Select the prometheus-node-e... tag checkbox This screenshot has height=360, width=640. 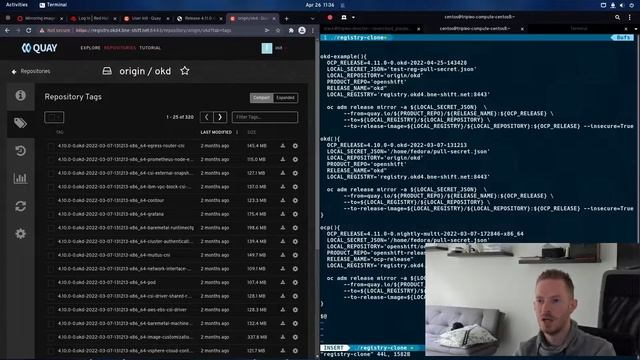(51, 160)
